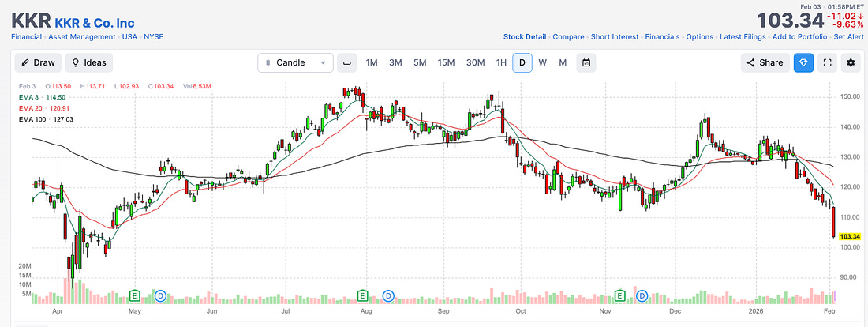Select the 30M timeframe

click(x=476, y=62)
